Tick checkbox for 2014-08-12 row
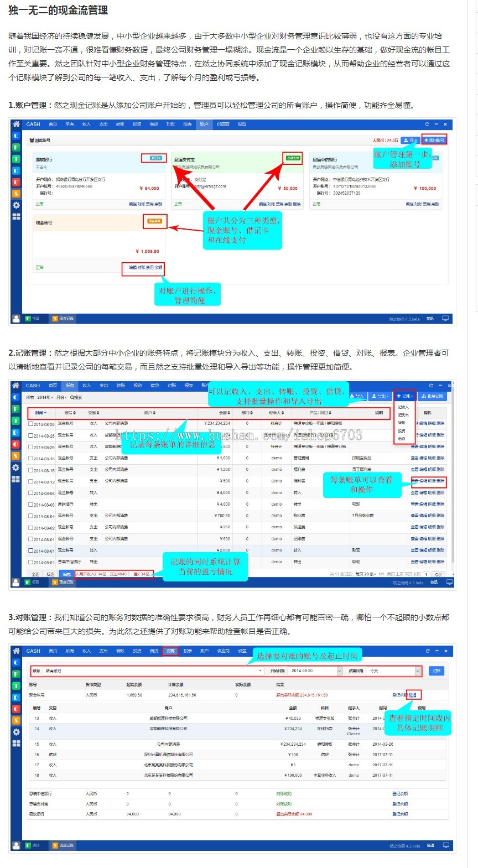The height and width of the screenshot is (868, 478). point(30,482)
